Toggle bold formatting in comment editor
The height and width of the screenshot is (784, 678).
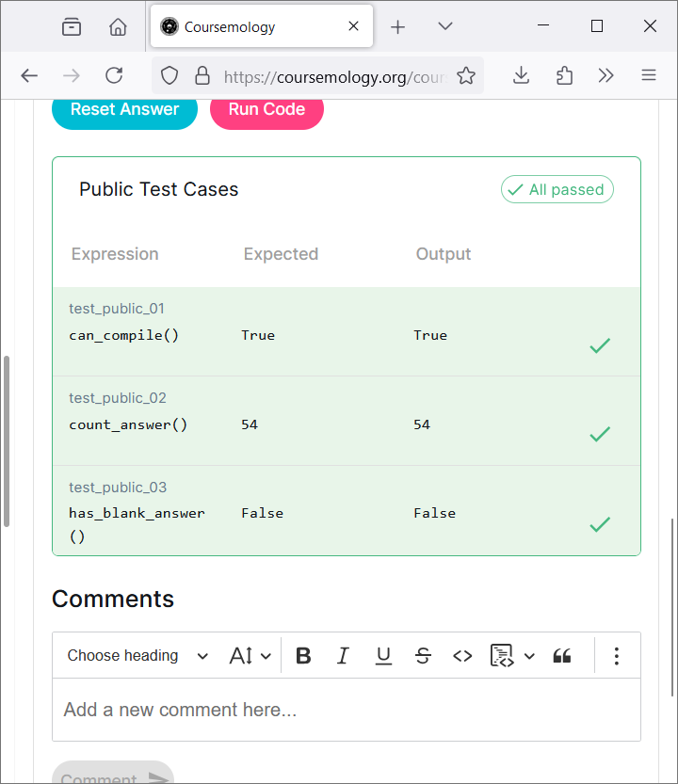pyautogui.click(x=303, y=656)
